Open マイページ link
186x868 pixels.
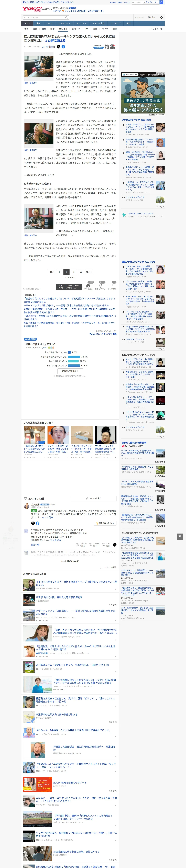139,17
